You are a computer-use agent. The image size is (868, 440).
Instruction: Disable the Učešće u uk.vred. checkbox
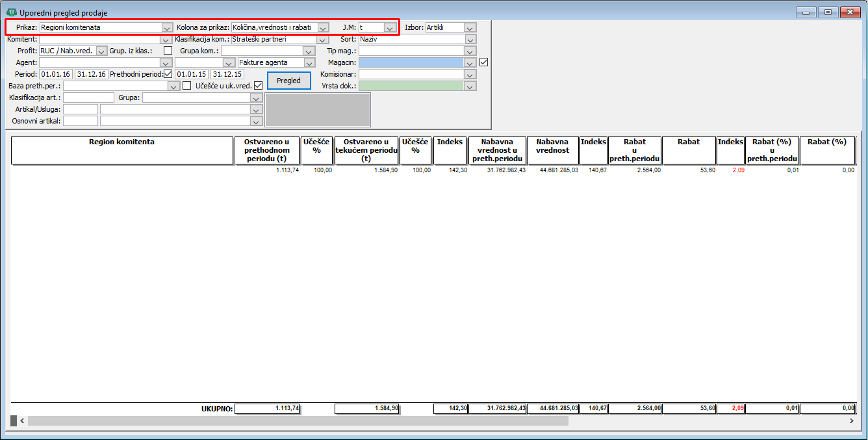(259, 86)
